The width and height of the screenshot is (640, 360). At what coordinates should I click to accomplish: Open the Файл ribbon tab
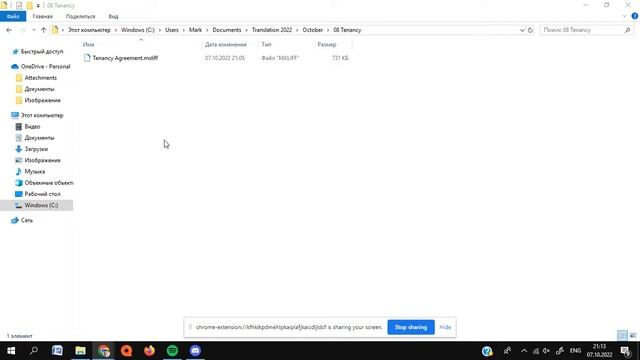(x=13, y=16)
